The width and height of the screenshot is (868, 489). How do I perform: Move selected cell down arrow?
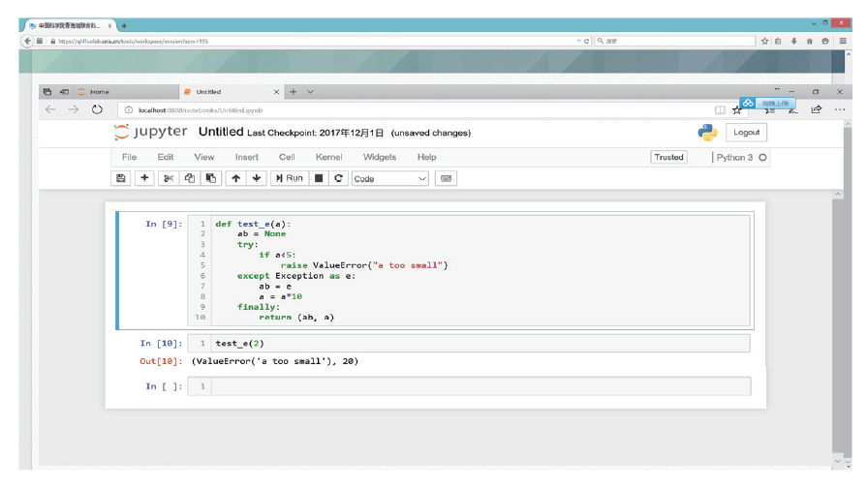coord(257,178)
